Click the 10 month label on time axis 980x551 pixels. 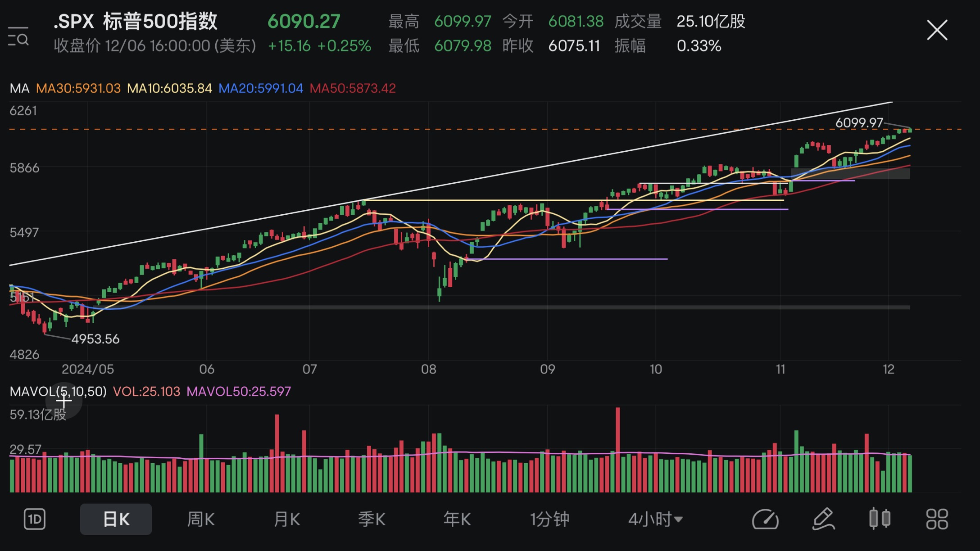tap(656, 369)
